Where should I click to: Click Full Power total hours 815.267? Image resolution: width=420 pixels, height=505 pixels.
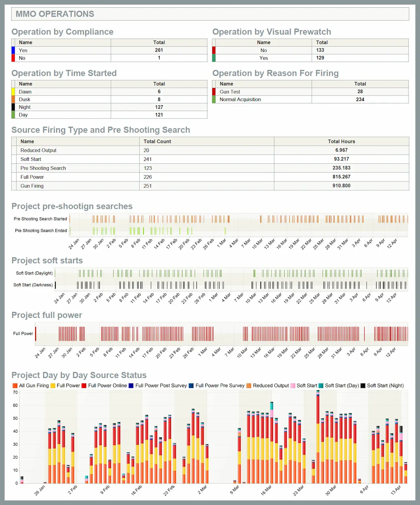(x=341, y=177)
